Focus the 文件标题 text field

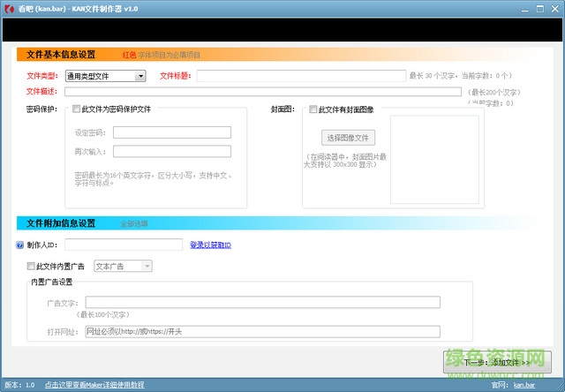coord(301,76)
